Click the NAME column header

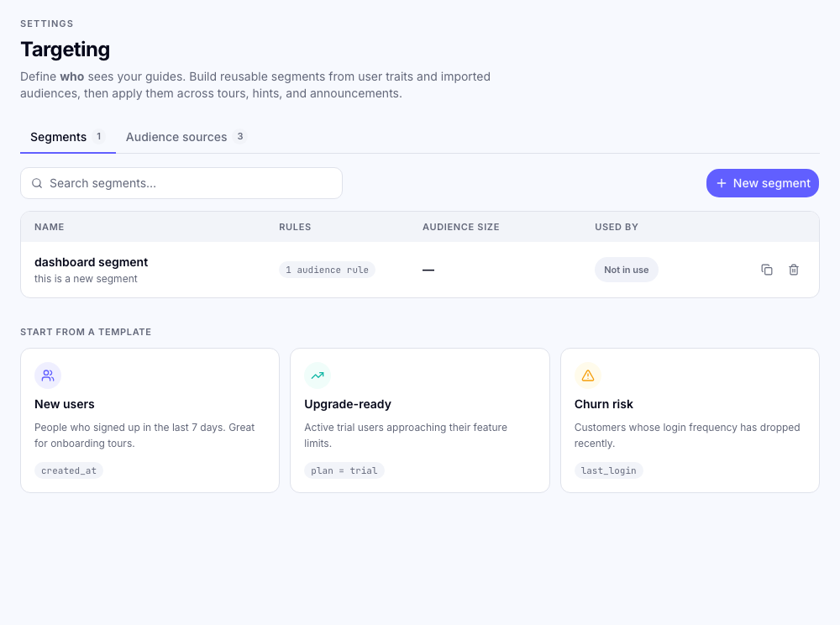point(50,227)
